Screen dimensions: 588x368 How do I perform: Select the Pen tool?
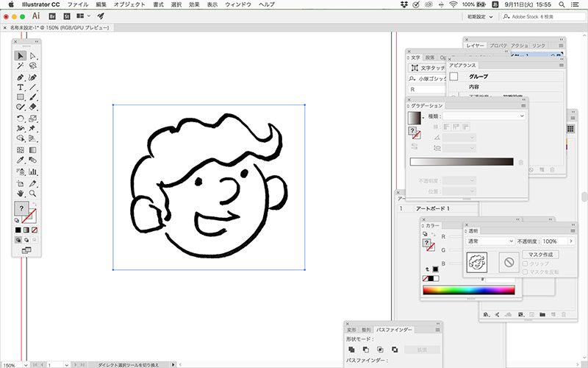pos(21,77)
